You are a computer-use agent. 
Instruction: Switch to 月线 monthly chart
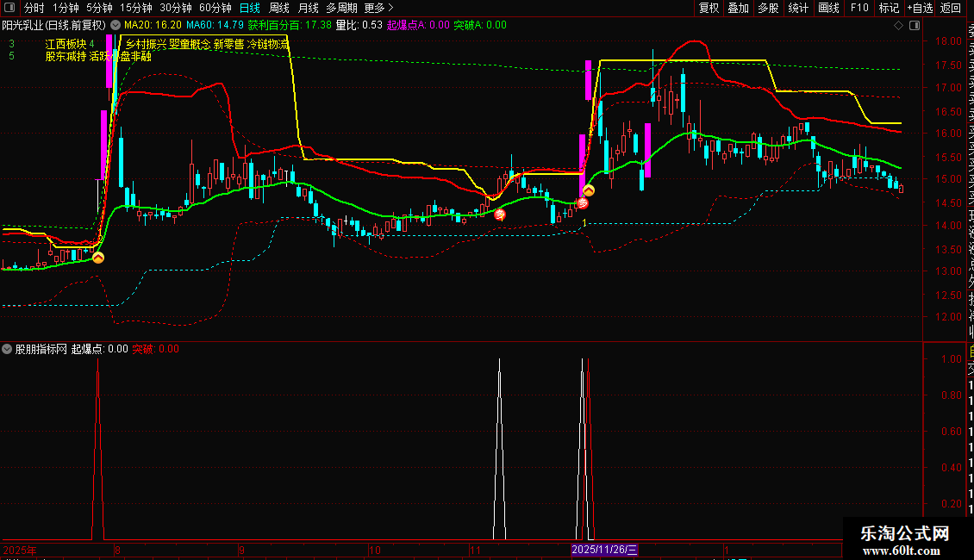pyautogui.click(x=308, y=8)
